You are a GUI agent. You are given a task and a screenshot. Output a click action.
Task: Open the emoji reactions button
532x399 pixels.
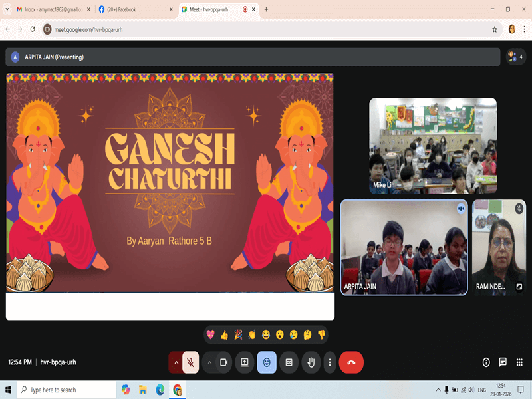click(267, 362)
